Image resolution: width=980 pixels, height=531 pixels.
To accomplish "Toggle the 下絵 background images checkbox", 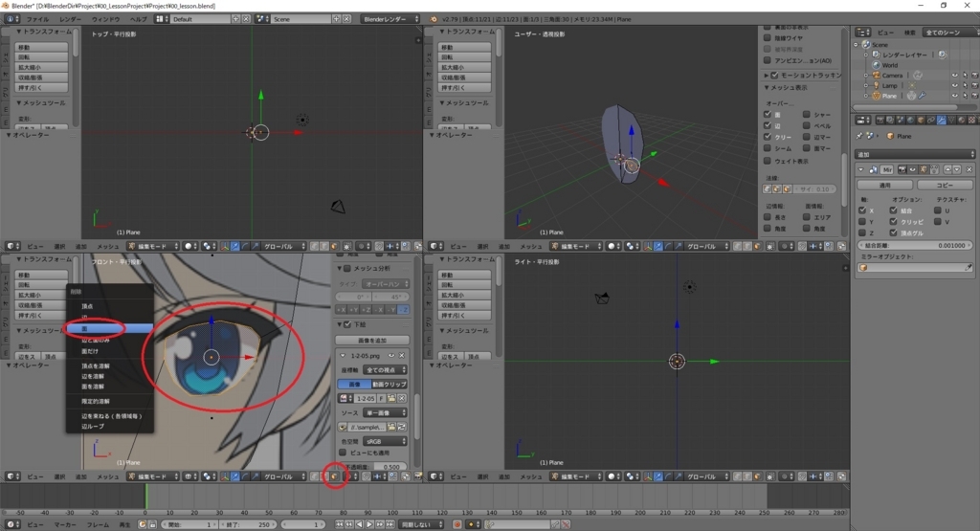I will (347, 324).
